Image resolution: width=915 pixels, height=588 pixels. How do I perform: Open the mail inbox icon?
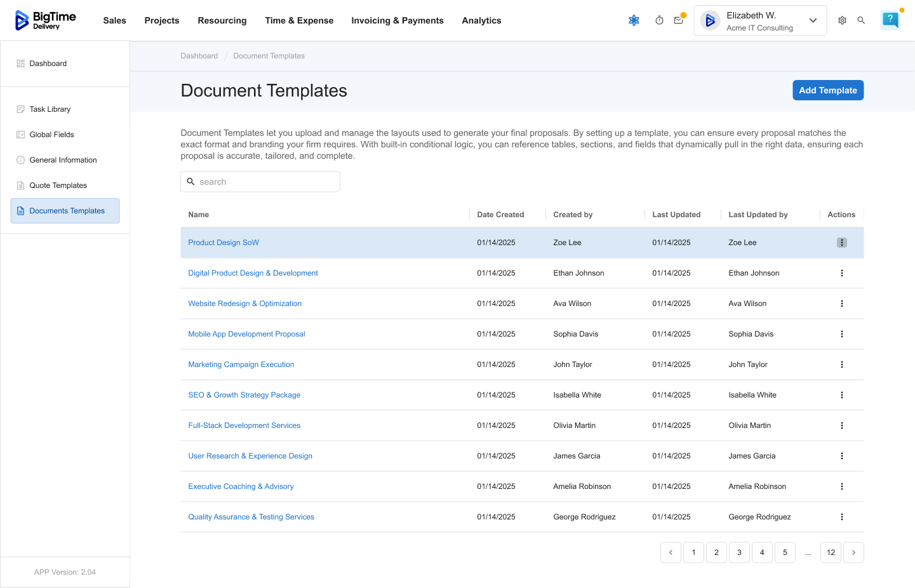pyautogui.click(x=678, y=20)
